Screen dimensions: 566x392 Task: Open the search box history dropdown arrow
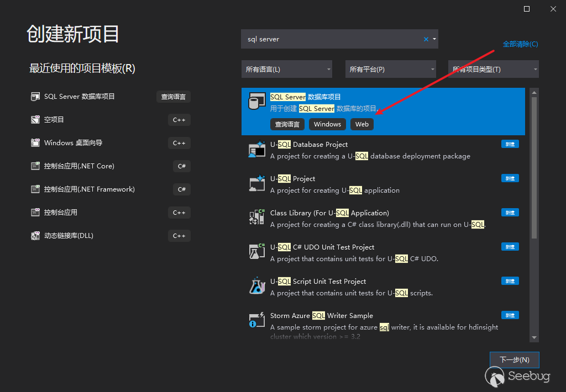pos(434,39)
